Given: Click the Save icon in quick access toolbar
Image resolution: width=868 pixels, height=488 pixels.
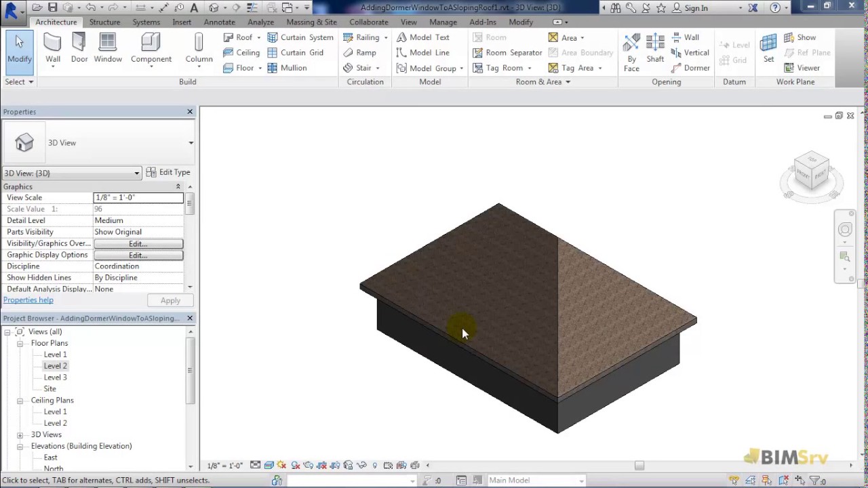Looking at the screenshot, I should (x=52, y=7).
